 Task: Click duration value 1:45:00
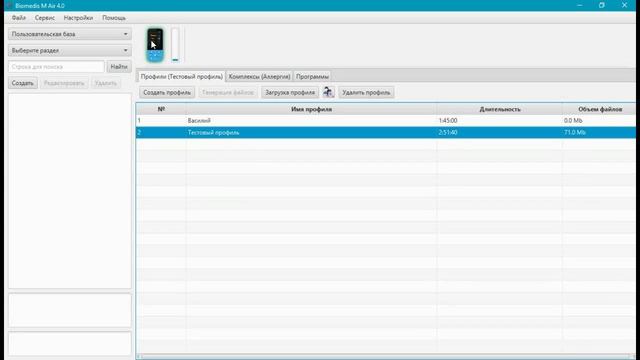(x=448, y=120)
